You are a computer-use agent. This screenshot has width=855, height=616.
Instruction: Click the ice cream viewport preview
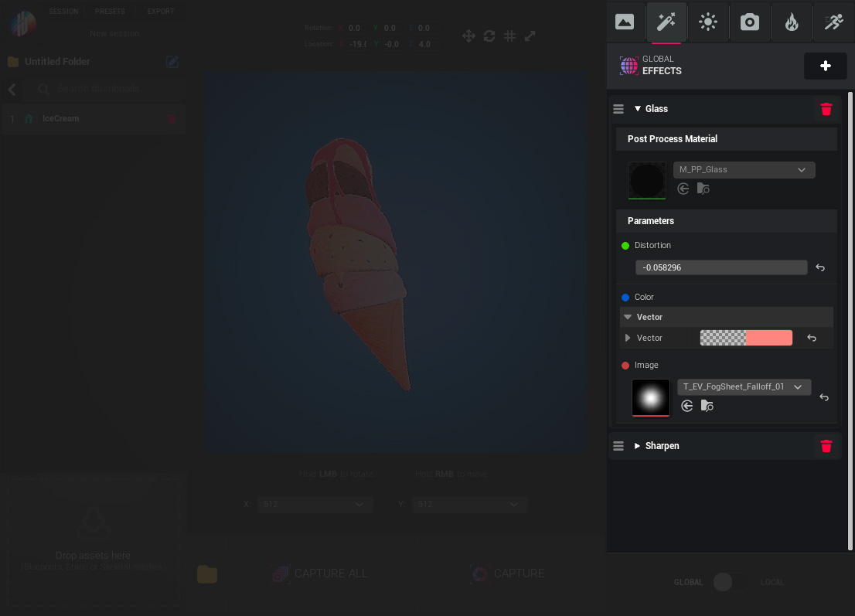click(x=396, y=262)
